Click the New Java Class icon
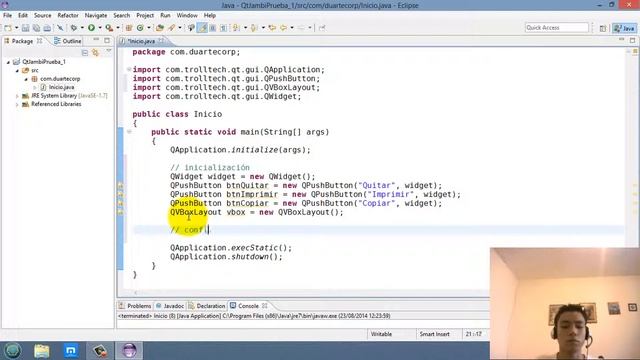 pos(140,28)
